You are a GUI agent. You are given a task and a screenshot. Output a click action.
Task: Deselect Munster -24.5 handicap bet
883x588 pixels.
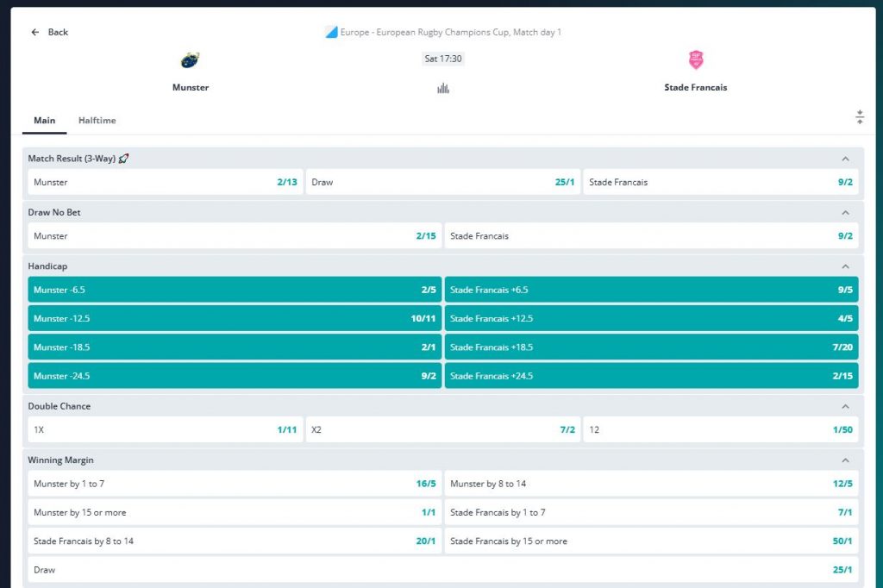point(235,376)
